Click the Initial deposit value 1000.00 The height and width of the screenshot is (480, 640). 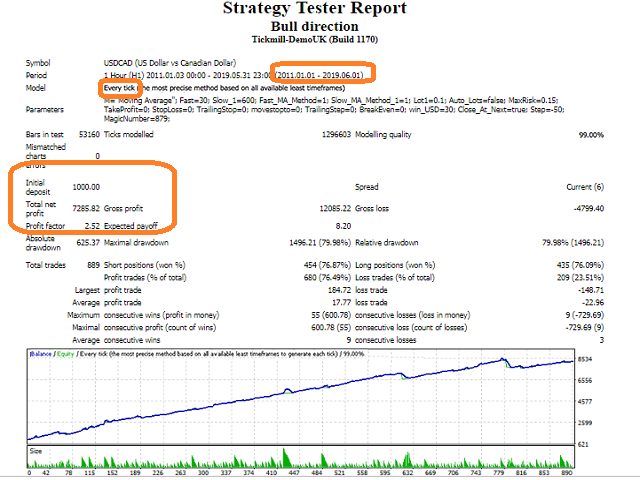click(86, 187)
